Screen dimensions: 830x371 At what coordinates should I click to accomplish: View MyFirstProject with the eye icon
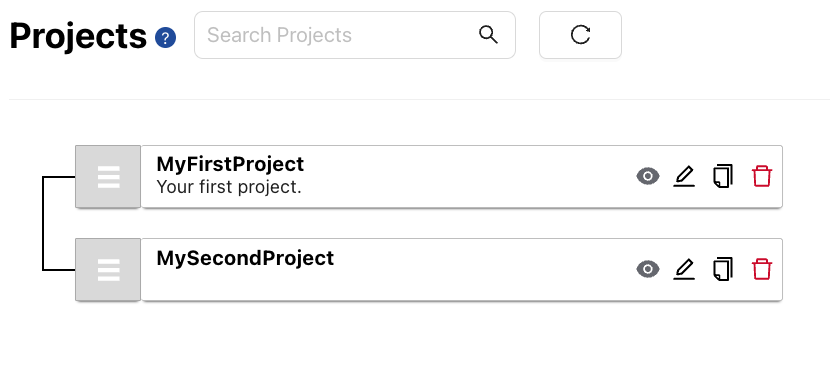(648, 176)
